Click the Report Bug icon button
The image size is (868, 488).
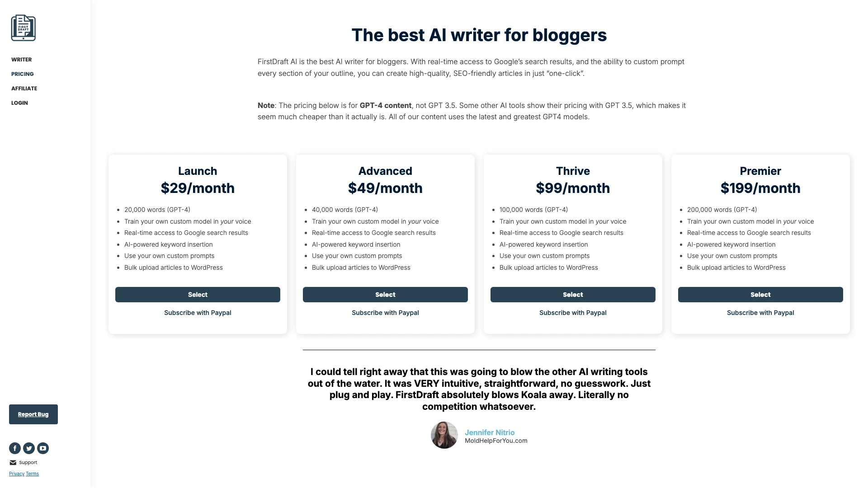[x=33, y=413]
